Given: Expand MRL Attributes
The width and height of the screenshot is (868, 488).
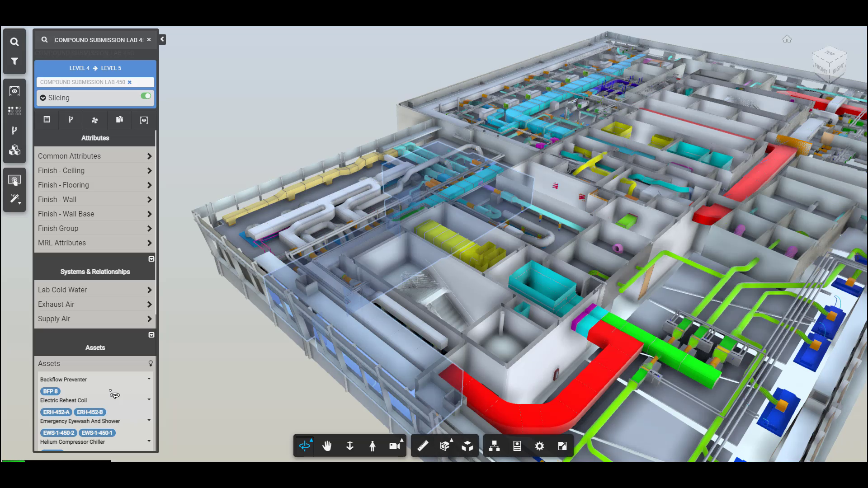Looking at the screenshot, I should [x=95, y=243].
